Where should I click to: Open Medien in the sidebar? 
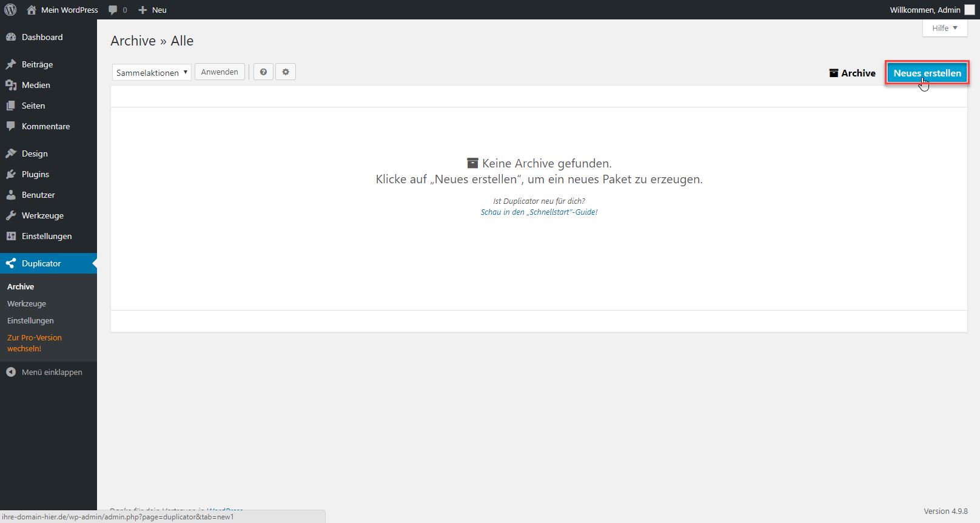point(36,85)
